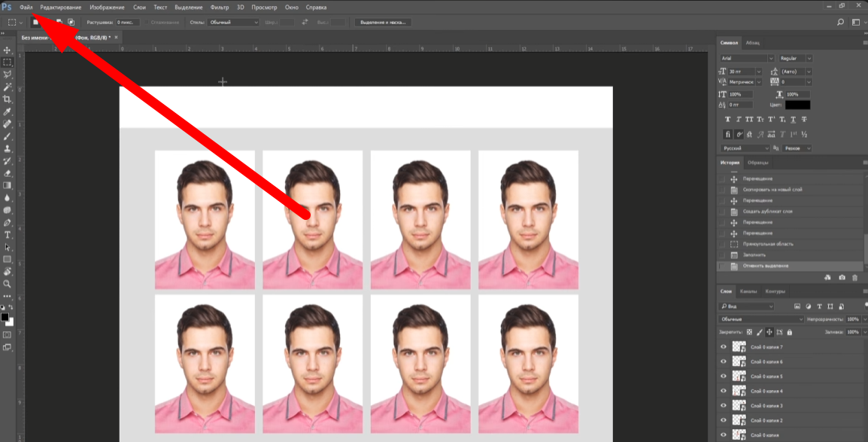Filter layers by adjustment layers icon
The image size is (868, 442).
pos(809,306)
